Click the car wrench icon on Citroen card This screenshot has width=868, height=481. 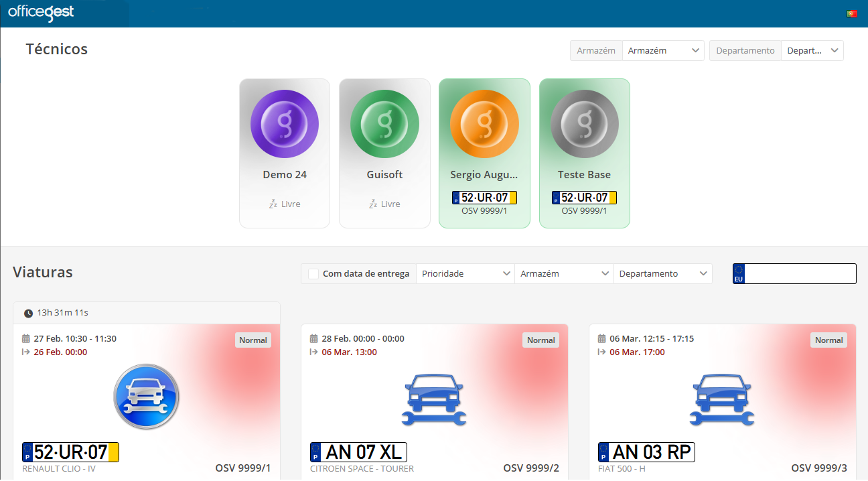point(434,400)
